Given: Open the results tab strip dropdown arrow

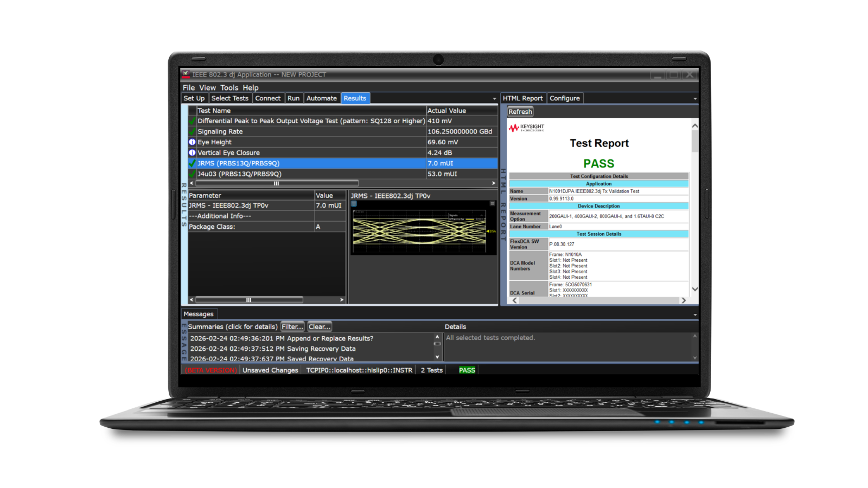Looking at the screenshot, I should [494, 99].
